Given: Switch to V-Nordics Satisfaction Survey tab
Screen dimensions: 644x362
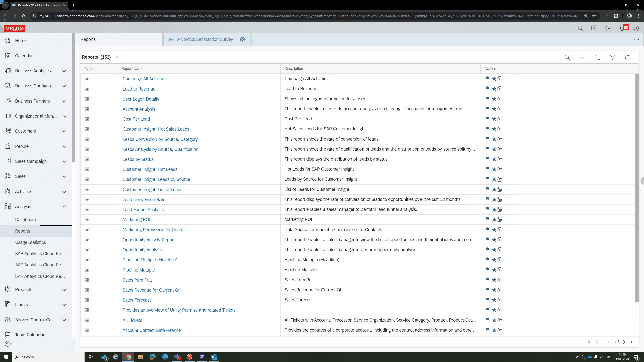Looking at the screenshot, I should tap(205, 39).
